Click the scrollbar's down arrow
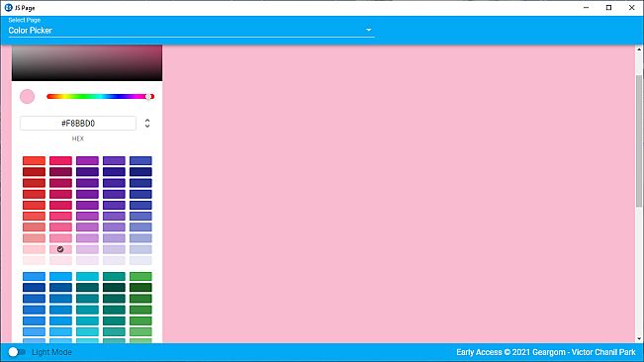Screen dimensions: 644x362 pos(639,338)
